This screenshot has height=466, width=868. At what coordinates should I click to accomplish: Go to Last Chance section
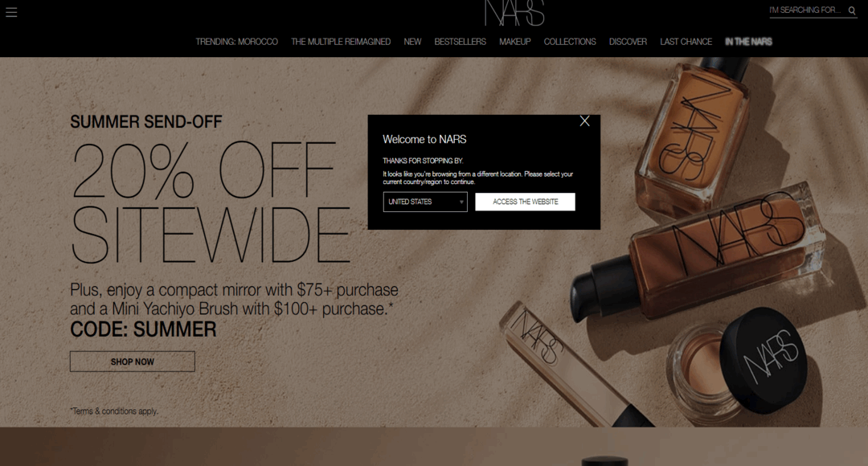point(686,42)
